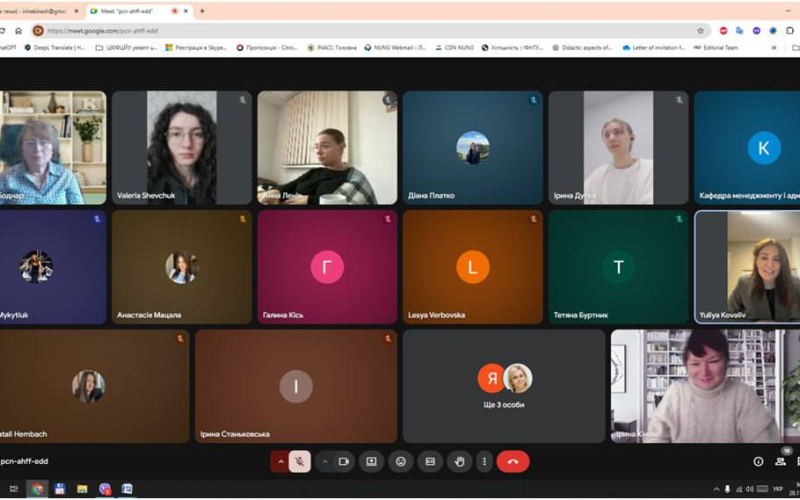Viewport: 800px width, 500px height.
Task: Open more options three-dot menu
Action: point(484,461)
